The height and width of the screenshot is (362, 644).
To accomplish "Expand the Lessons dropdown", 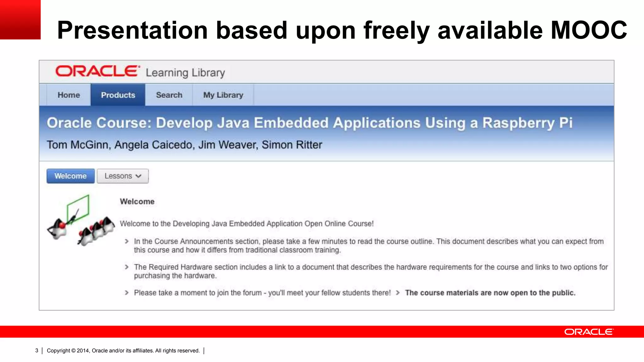I will [x=123, y=176].
